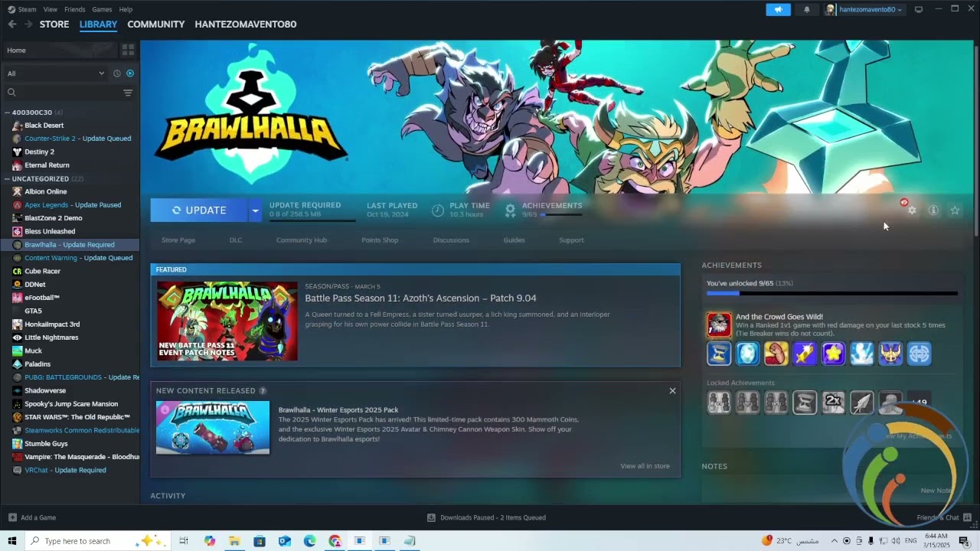Switch to the COMMUNITY tab
980x551 pixels.
(156, 24)
